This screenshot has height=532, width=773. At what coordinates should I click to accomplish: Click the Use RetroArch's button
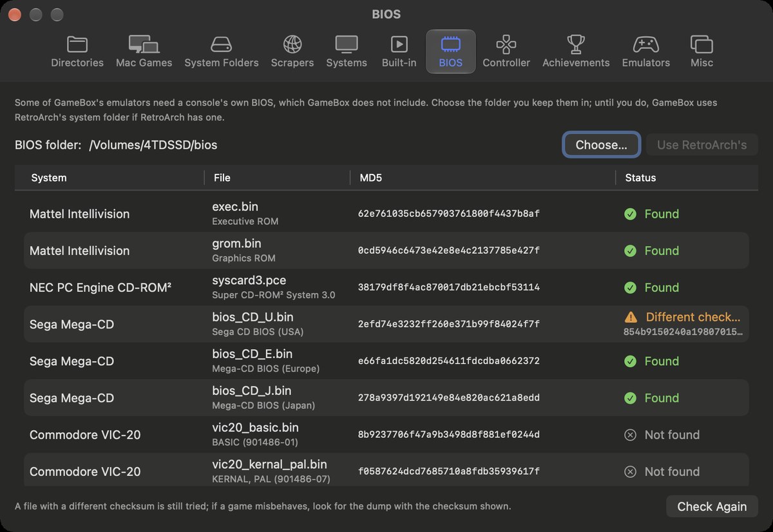(702, 145)
